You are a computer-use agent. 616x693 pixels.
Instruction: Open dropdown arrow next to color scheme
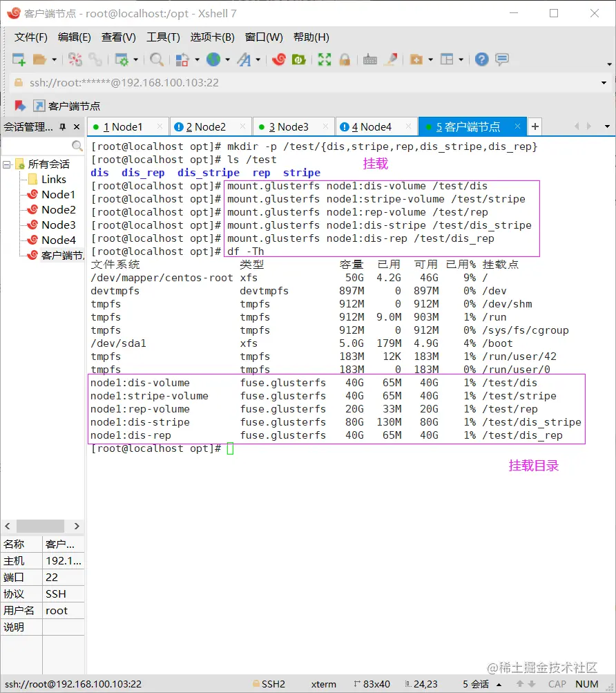pyautogui.click(x=197, y=59)
